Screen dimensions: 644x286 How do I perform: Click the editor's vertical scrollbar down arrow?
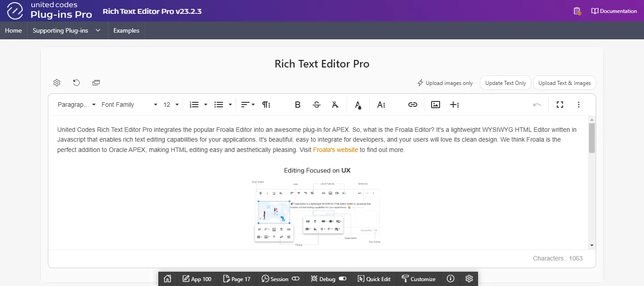pos(592,245)
